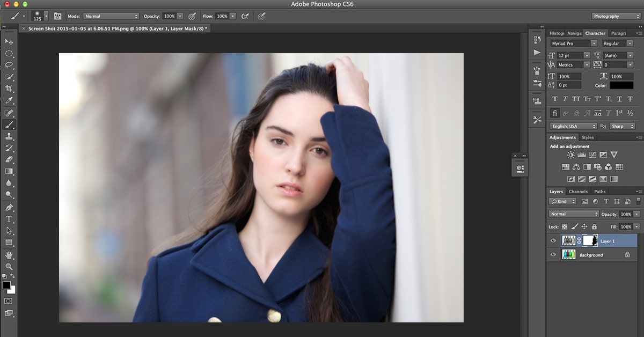This screenshot has height=337, width=644.
Task: Open the Paragraph tab
Action: pyautogui.click(x=619, y=33)
